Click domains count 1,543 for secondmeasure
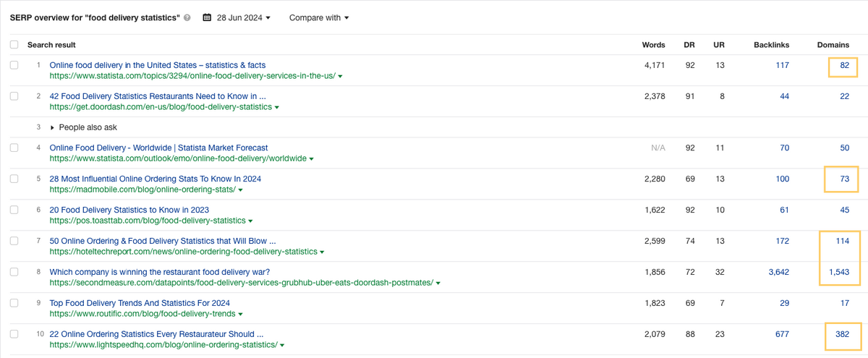This screenshot has width=868, height=358. click(x=838, y=272)
